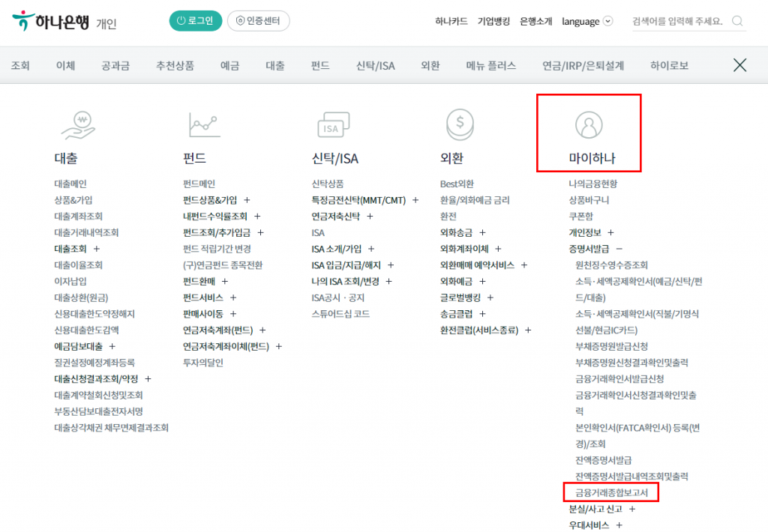Open 신용대출한도감액 link
Viewport: 768px width, 532px height.
[x=87, y=330]
